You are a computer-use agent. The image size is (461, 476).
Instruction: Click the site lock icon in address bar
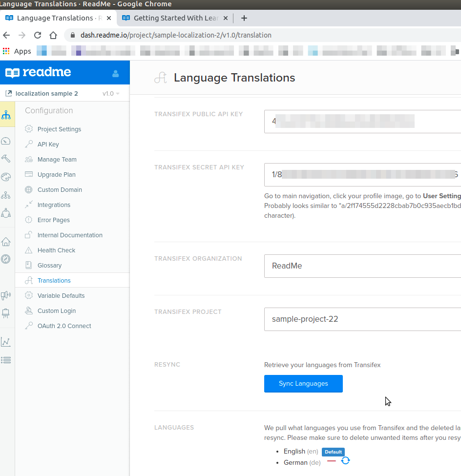pyautogui.click(x=73, y=35)
